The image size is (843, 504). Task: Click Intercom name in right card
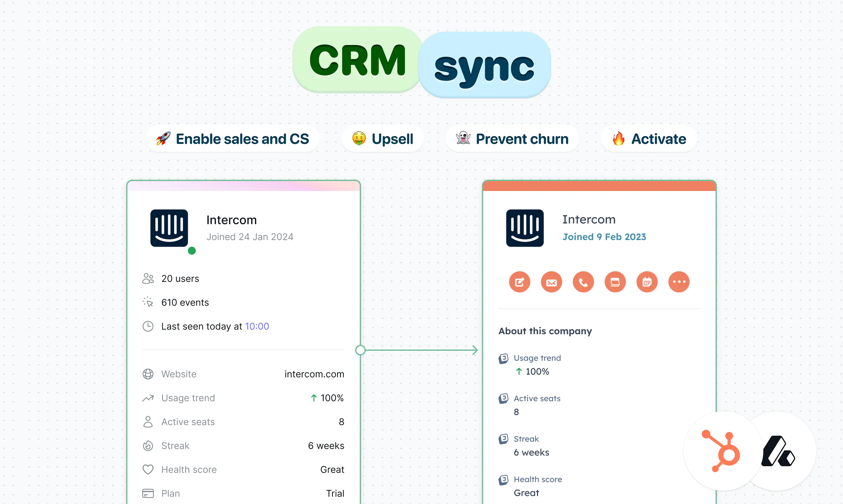point(589,220)
